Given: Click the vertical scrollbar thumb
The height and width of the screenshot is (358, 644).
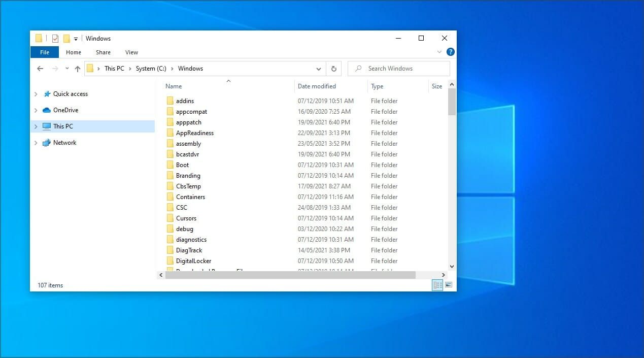Looking at the screenshot, I should (x=452, y=102).
